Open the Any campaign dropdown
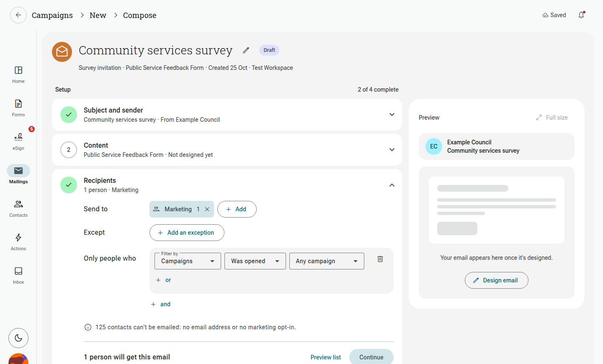This screenshot has width=603, height=364. 327,261
